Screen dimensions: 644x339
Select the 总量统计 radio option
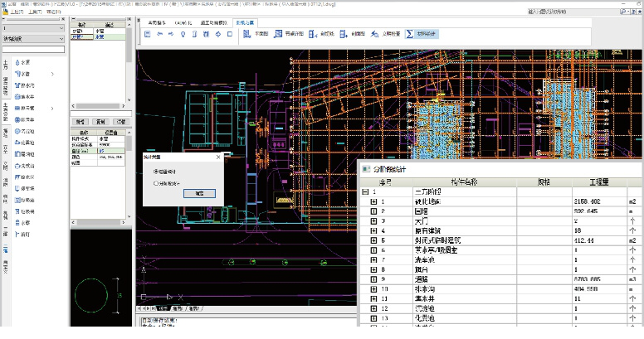click(x=164, y=172)
